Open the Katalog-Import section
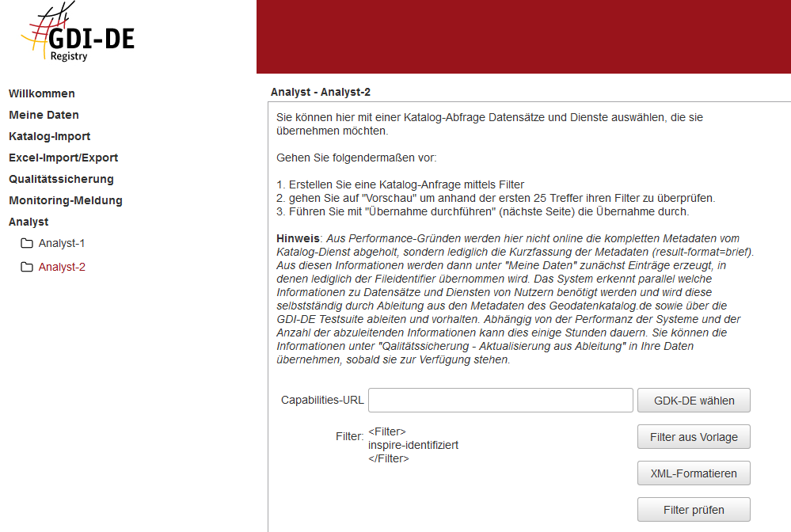Viewport: 791px width, 532px height. 50,136
